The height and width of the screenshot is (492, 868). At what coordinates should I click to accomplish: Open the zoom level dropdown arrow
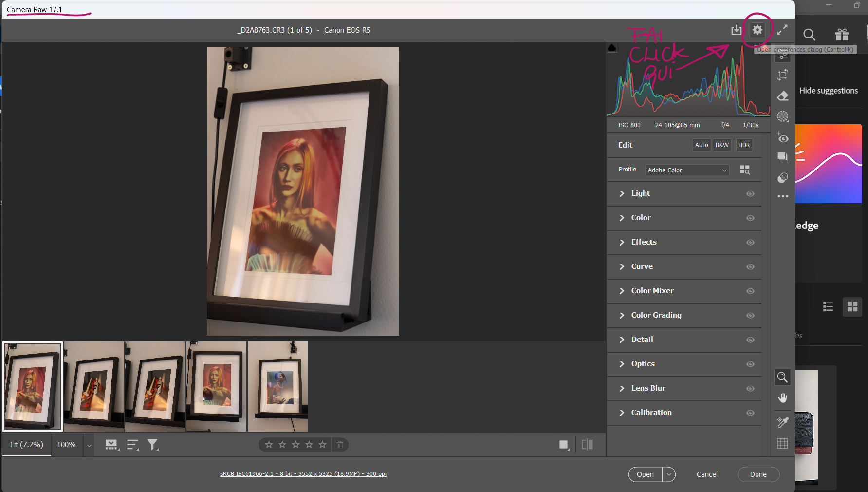click(89, 445)
